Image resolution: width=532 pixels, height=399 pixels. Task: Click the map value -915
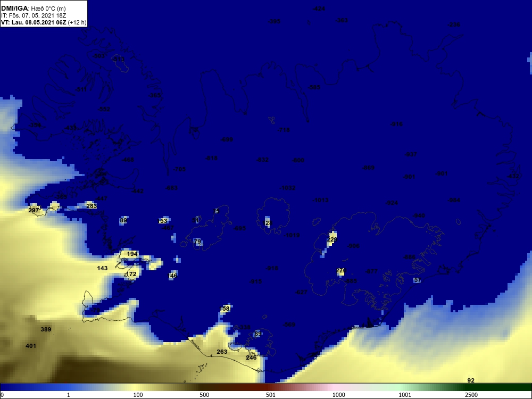(255, 281)
